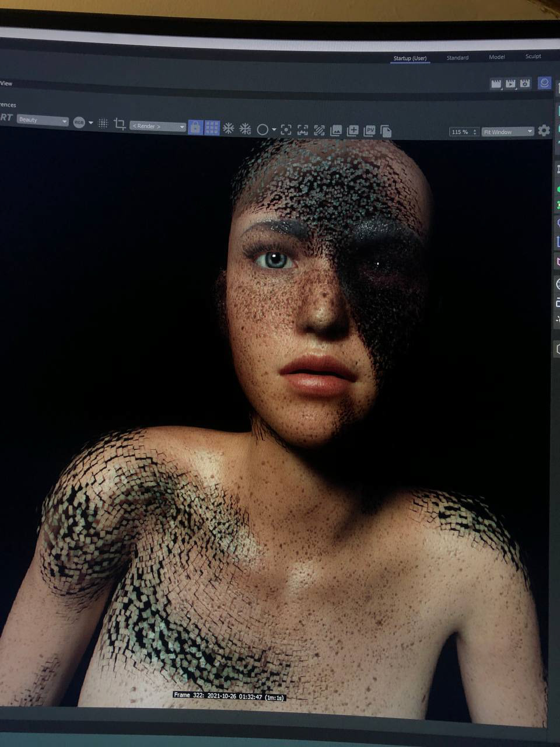Open the Beauty AOV dropdown
This screenshot has width=560, height=747.
[x=43, y=120]
